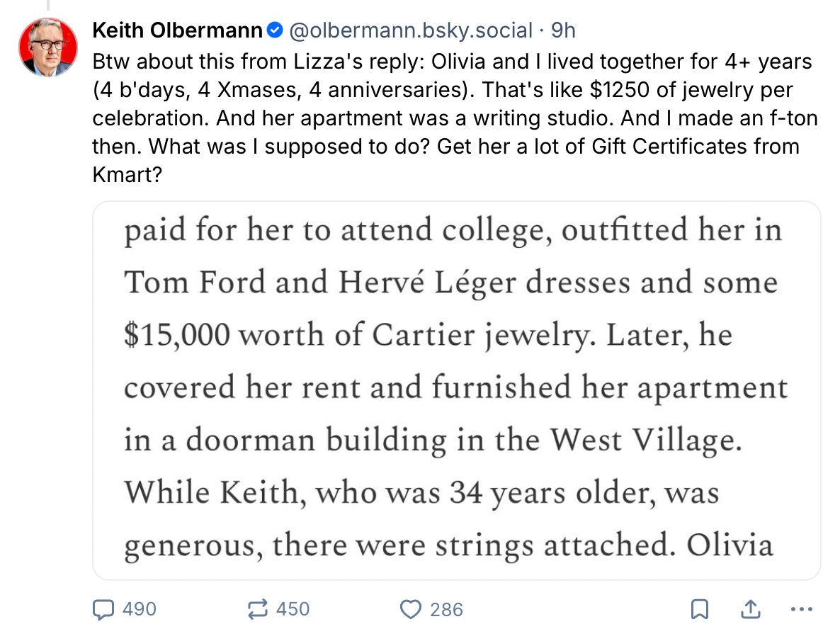The width and height of the screenshot is (840, 636).
Task: Open the @olbermann.bsky.social handle link
Action: [410, 30]
